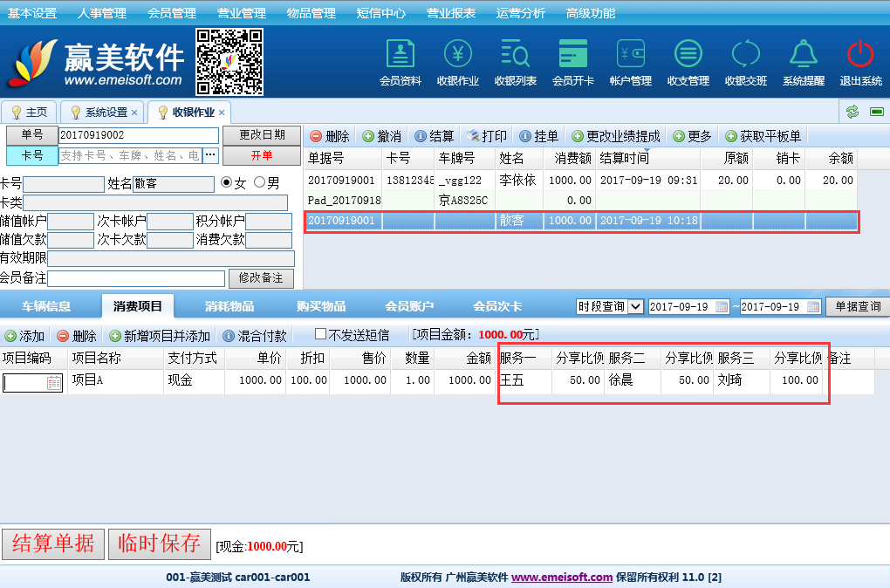The height and width of the screenshot is (588, 890).
Task: Open 帐户管理 account management icon
Action: point(631,62)
